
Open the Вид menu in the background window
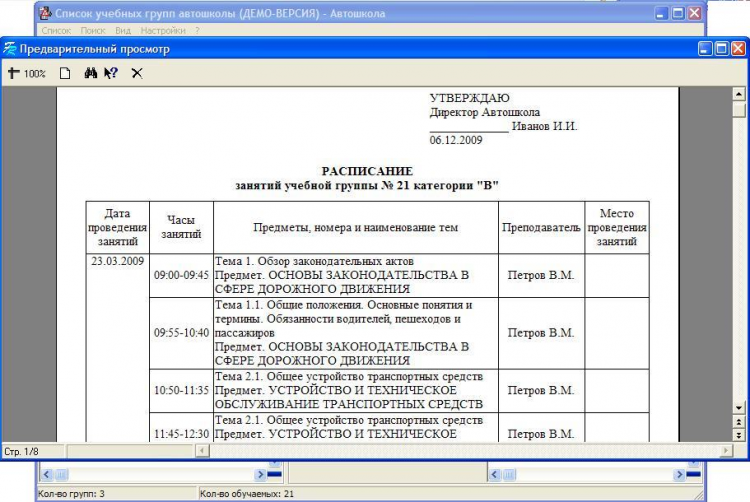click(123, 31)
